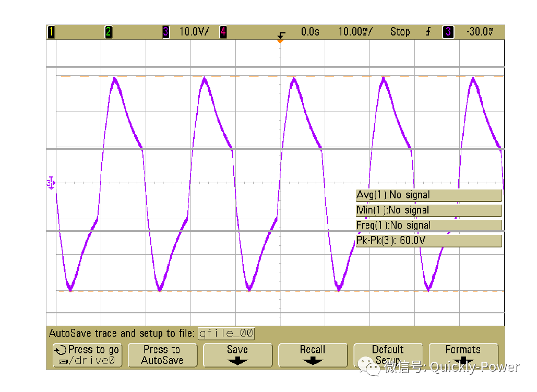Viewport: 537px width, 392px height.
Task: Open the Recall softkey menu
Action: coord(313,355)
